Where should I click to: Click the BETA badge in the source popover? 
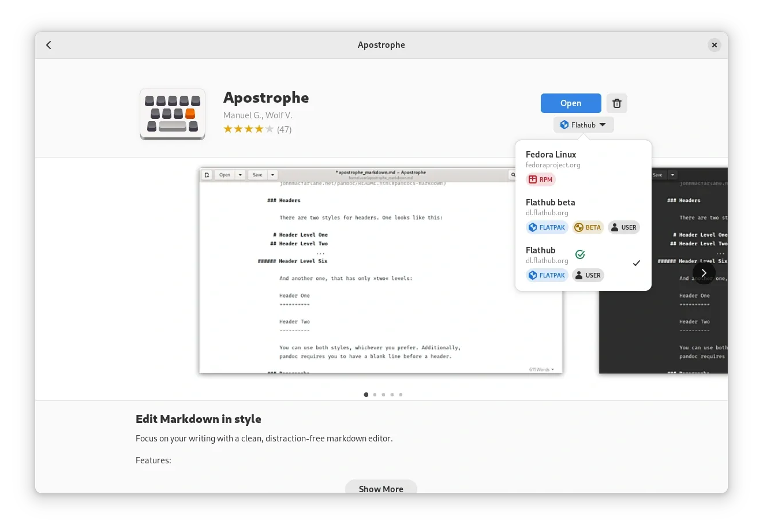(588, 227)
